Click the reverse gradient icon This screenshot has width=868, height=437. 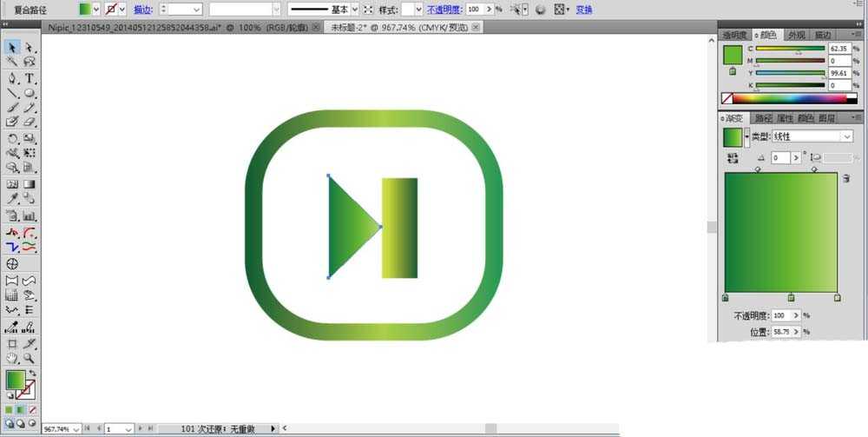(x=733, y=158)
